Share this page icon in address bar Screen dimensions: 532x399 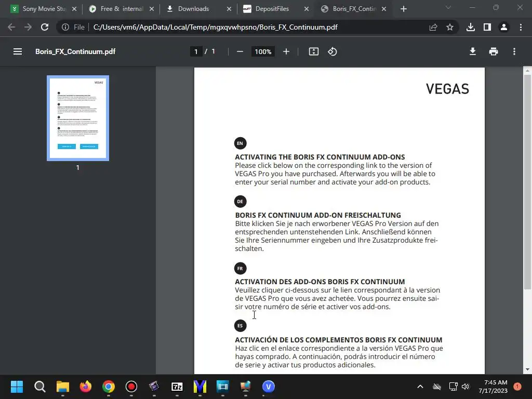pos(433,27)
